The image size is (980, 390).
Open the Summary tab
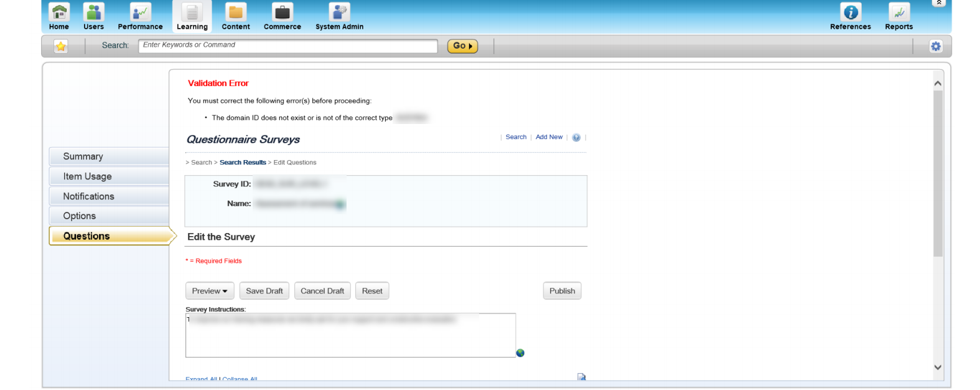tap(110, 156)
